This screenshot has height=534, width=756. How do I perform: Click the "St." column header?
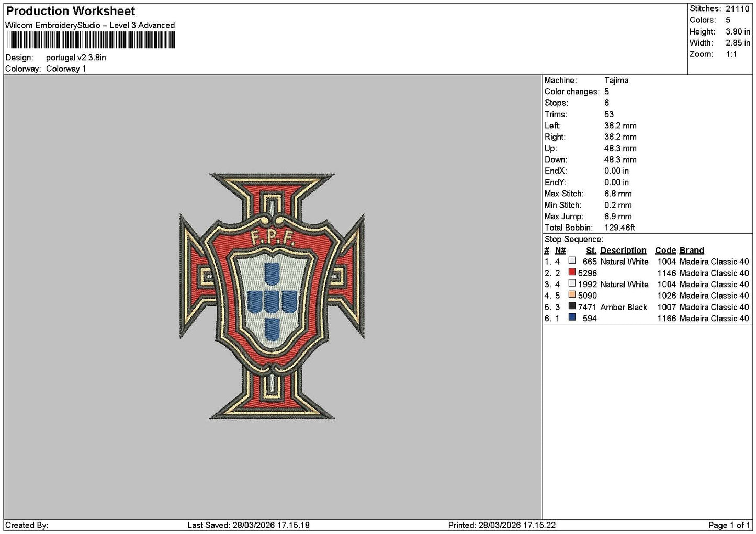(x=591, y=251)
